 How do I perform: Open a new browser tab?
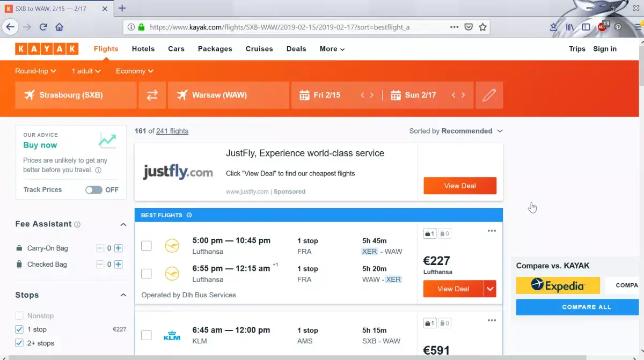pos(122,8)
